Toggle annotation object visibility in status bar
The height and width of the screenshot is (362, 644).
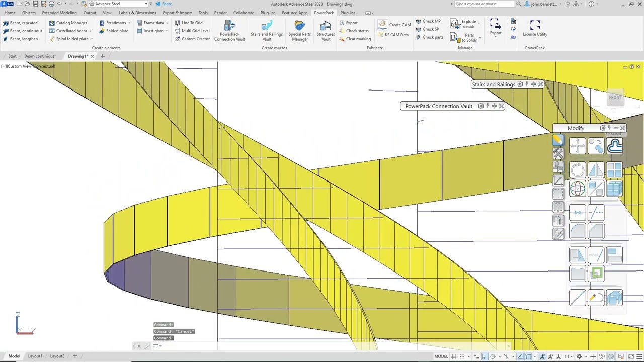click(542, 356)
